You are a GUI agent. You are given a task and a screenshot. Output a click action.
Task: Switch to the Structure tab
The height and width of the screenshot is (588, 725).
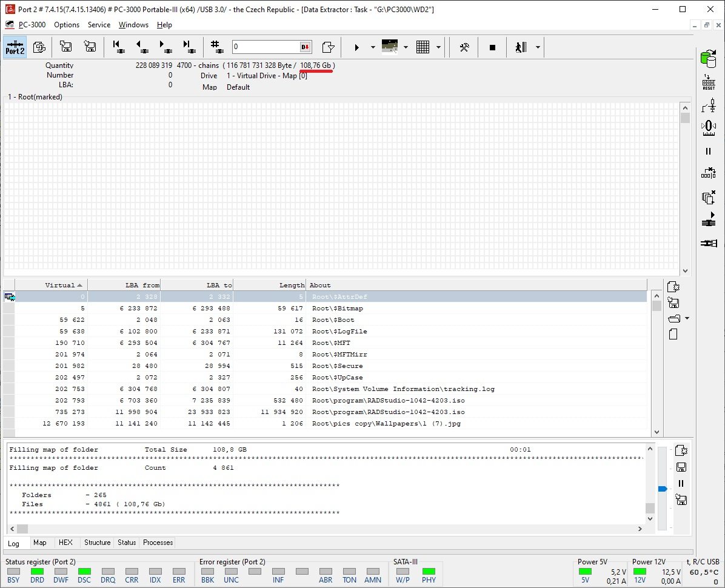(97, 543)
